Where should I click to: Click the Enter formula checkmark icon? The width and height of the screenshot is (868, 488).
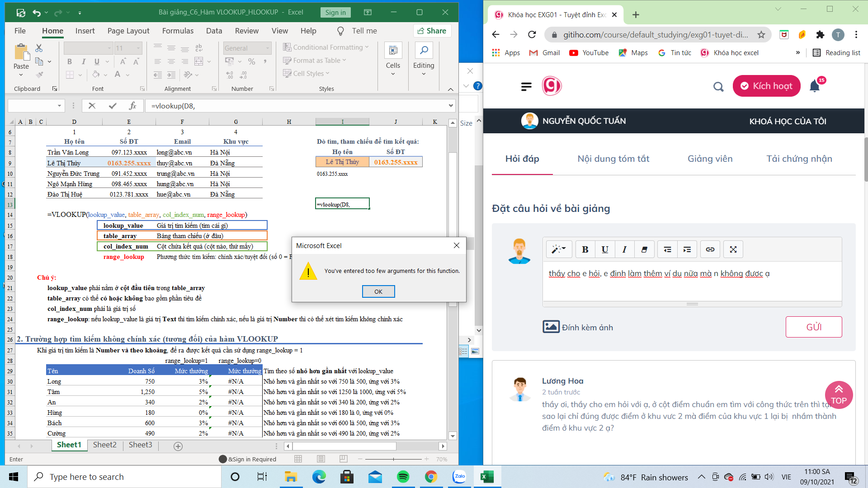113,106
